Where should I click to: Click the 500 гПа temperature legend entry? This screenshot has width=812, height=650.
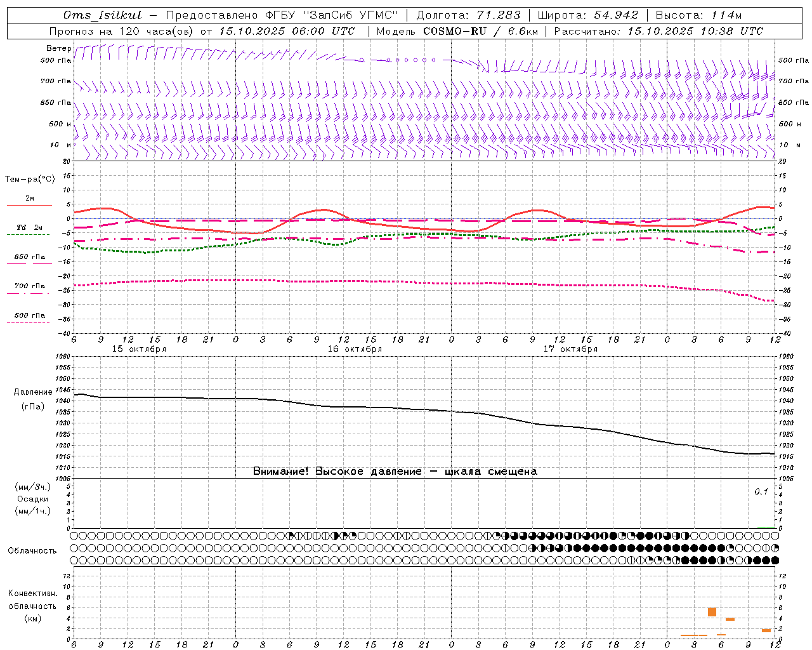(x=29, y=315)
